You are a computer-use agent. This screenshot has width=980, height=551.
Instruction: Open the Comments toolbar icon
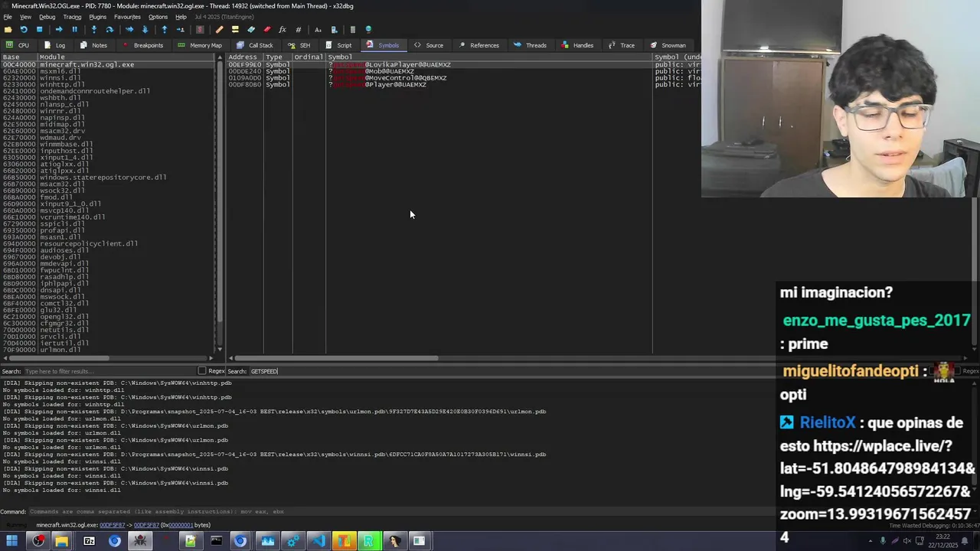point(235,30)
